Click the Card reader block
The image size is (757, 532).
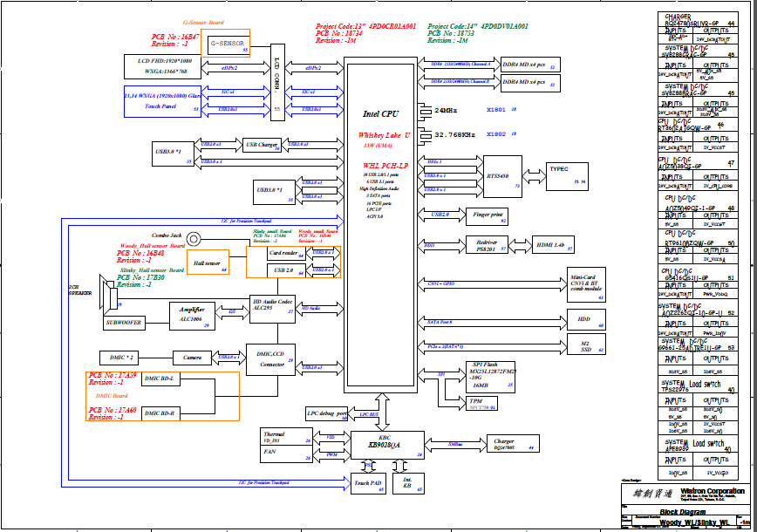[286, 254]
